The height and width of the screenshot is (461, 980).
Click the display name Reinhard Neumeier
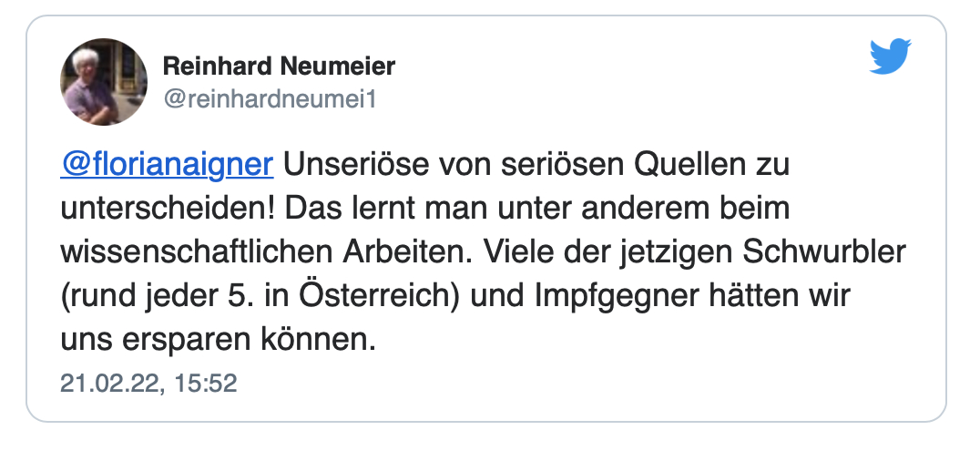click(279, 67)
